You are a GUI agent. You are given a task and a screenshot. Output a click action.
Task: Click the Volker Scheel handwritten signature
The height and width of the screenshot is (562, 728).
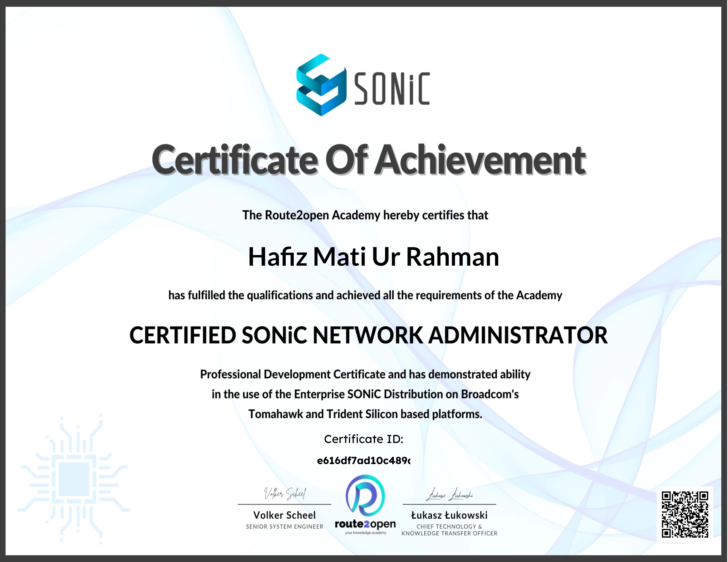click(x=285, y=494)
